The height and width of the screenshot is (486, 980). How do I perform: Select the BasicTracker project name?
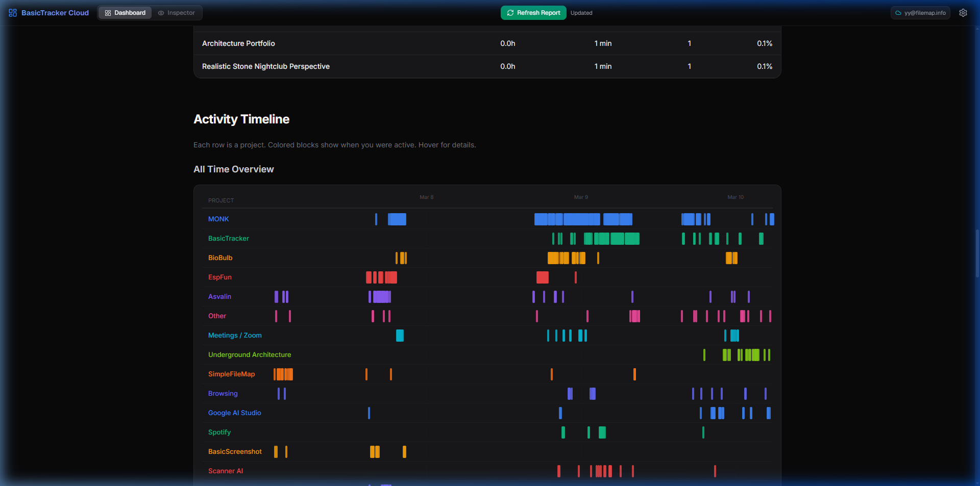pos(228,238)
